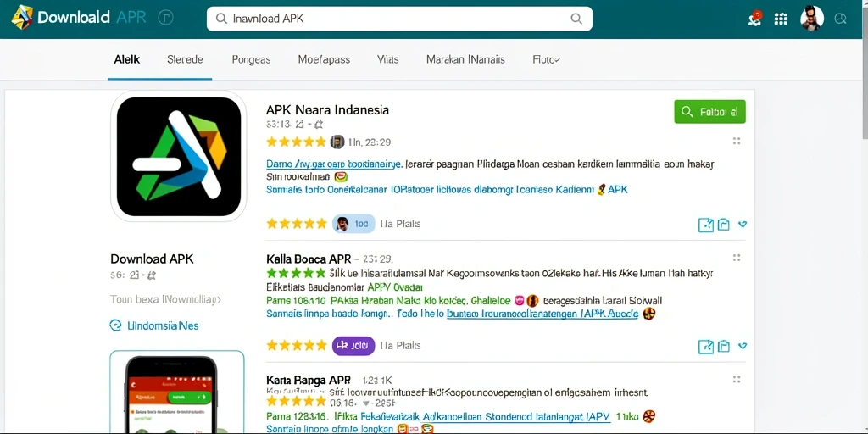The image size is (868, 434).
Task: Click the open-external icon in first result
Action: 706,224
